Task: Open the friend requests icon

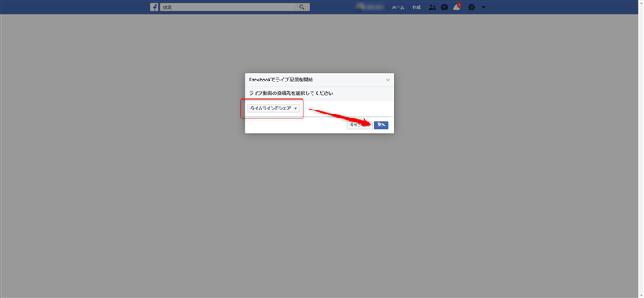Action: click(431, 7)
